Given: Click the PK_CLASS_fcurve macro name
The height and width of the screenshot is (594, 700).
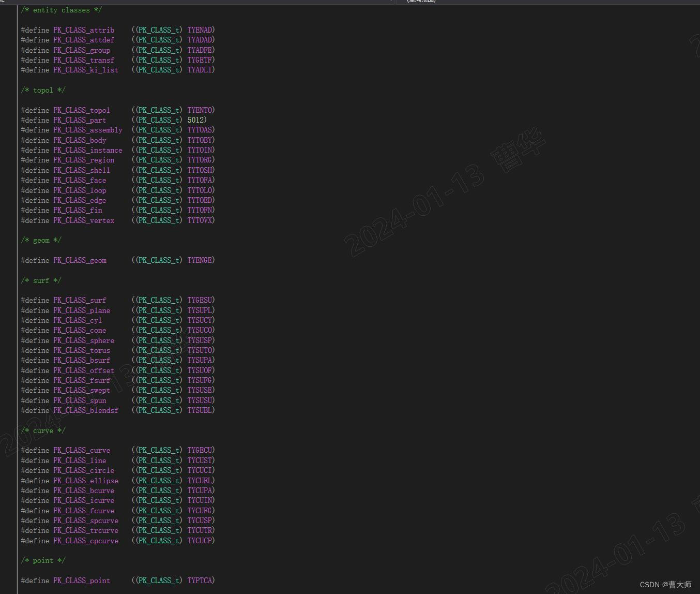Looking at the screenshot, I should (84, 511).
